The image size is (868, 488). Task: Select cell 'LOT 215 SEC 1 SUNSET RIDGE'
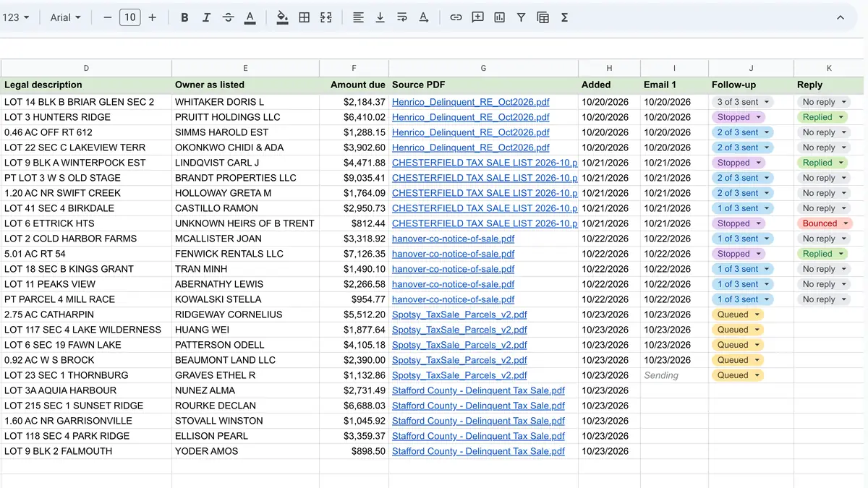pos(86,406)
